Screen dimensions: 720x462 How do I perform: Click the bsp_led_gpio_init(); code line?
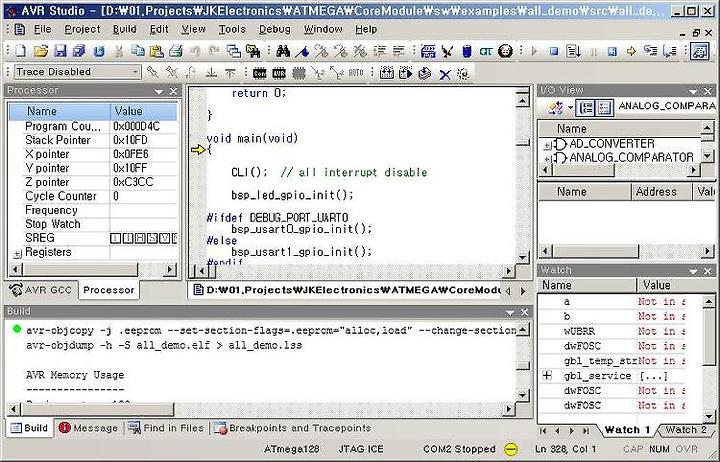(x=292, y=196)
